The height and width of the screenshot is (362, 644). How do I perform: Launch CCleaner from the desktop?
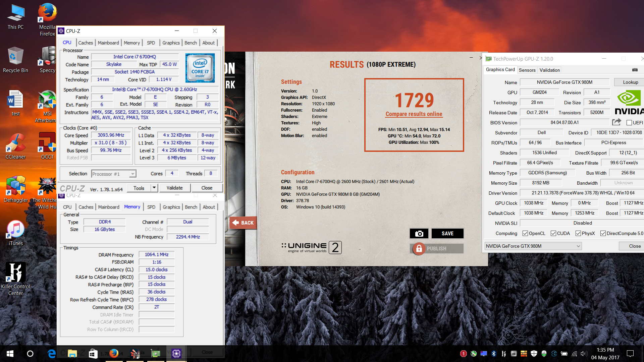click(x=15, y=146)
